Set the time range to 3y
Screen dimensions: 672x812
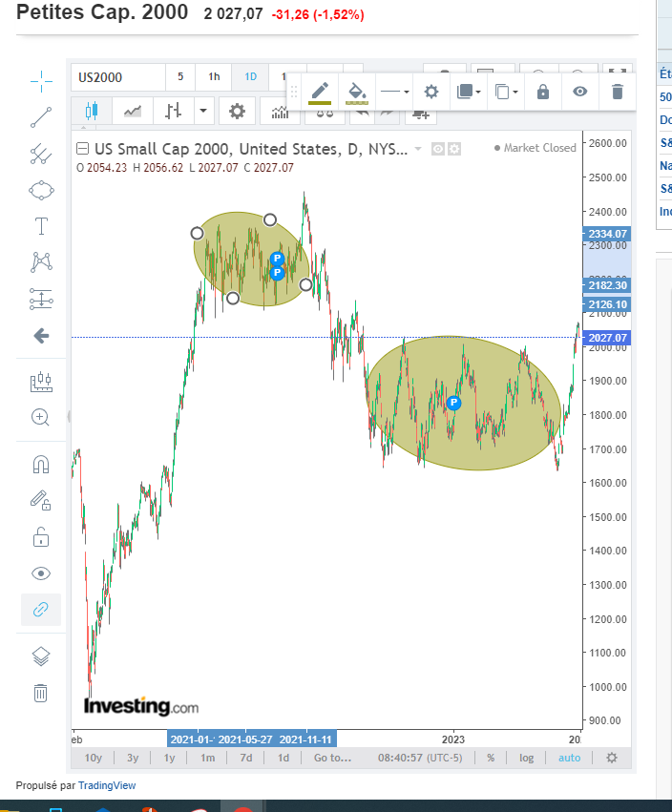point(133,758)
